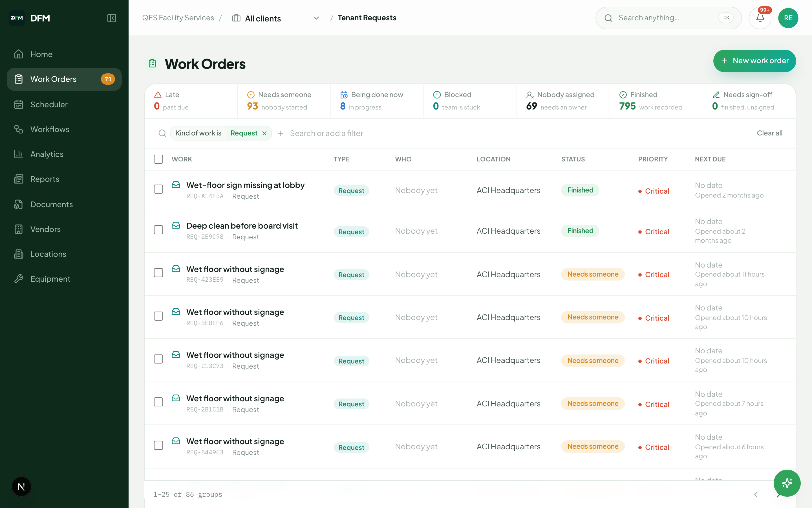Screen dimensions: 812x508
Task: Open the AI assistant sparkle button
Action: coord(787,483)
